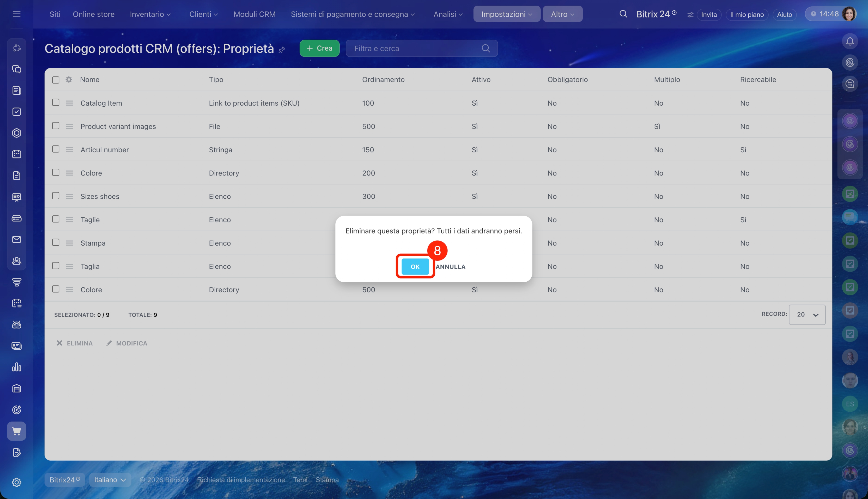Click the shopping cart sidebar icon
868x499 pixels.
tap(17, 431)
